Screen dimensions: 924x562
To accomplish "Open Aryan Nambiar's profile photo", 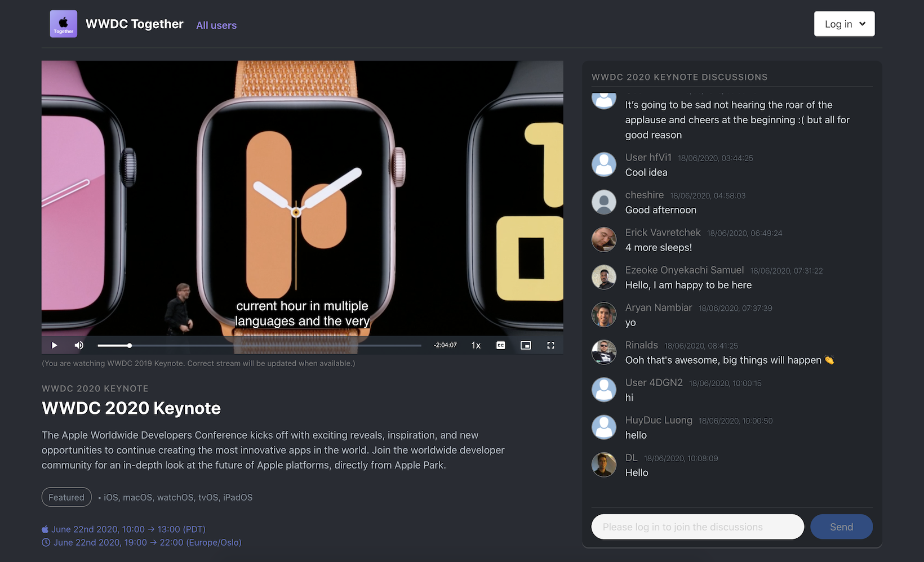I will point(604,315).
